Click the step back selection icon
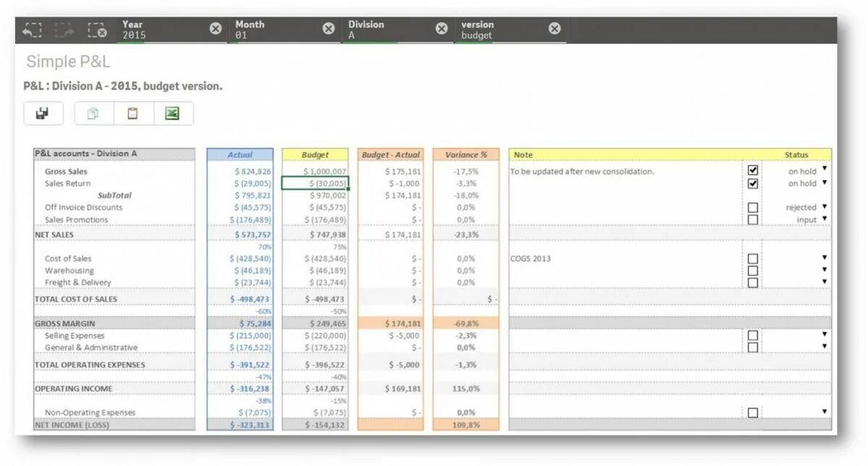The height and width of the screenshot is (466, 868). (x=32, y=30)
